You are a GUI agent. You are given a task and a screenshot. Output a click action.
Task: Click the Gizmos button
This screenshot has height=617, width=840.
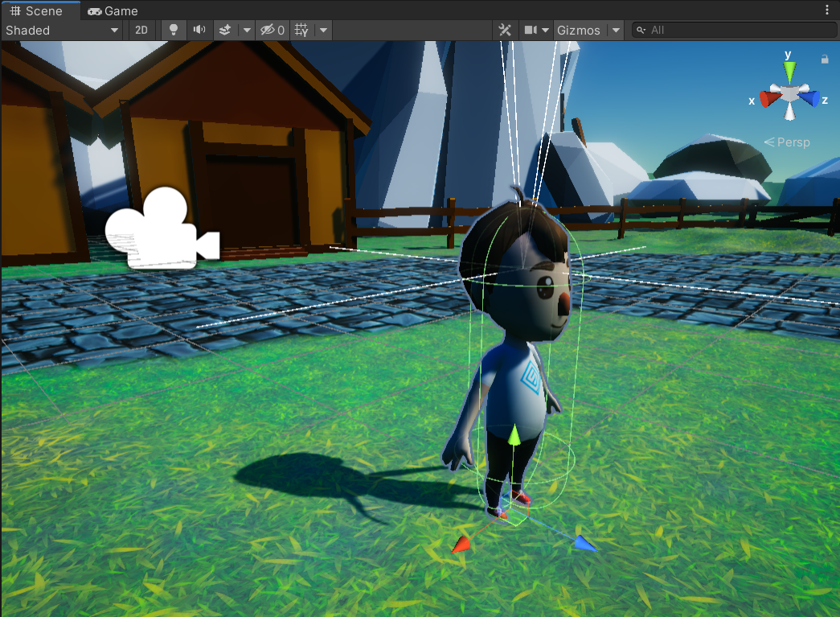point(579,30)
